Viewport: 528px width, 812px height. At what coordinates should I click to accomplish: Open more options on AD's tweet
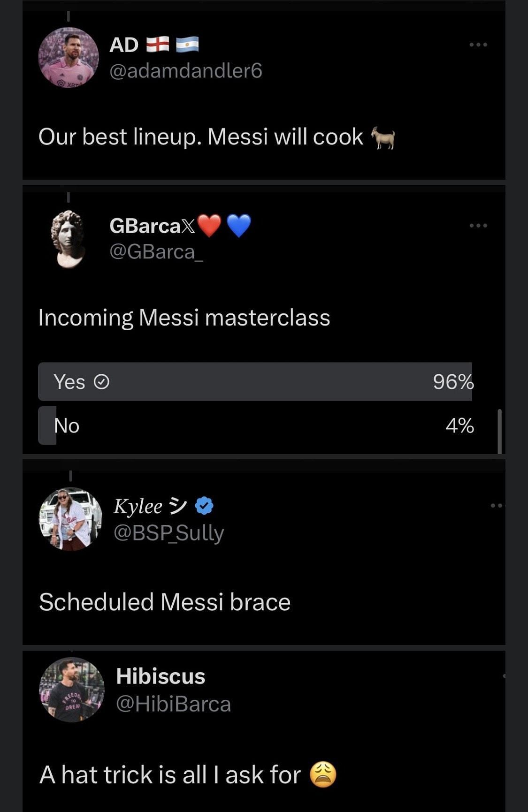coord(478,45)
